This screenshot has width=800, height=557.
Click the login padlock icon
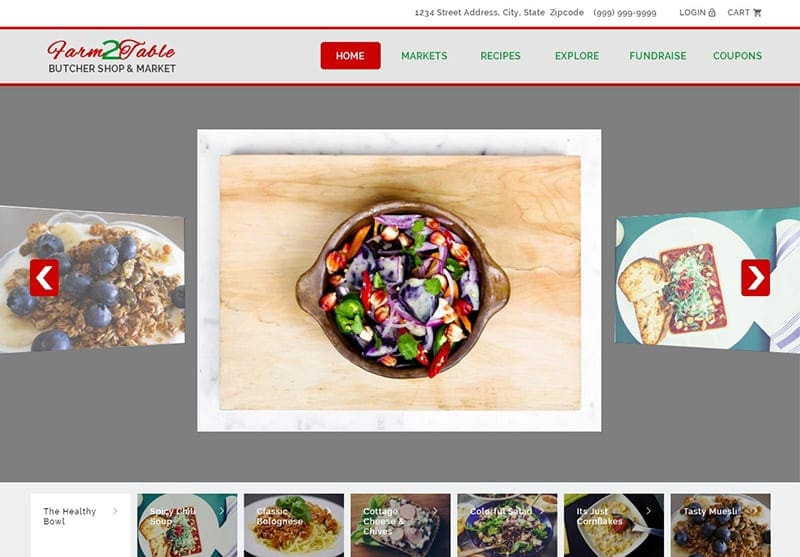click(712, 13)
